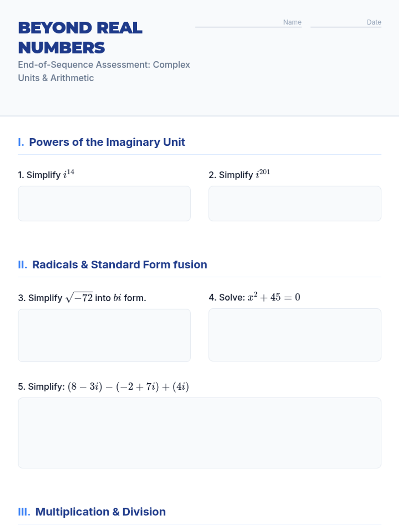Click the Roman numeral II section marker
The height and width of the screenshot is (532, 399).
pyautogui.click(x=22, y=265)
